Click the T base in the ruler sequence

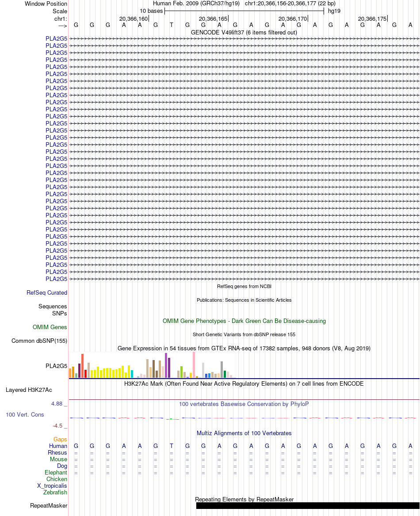tap(171, 25)
